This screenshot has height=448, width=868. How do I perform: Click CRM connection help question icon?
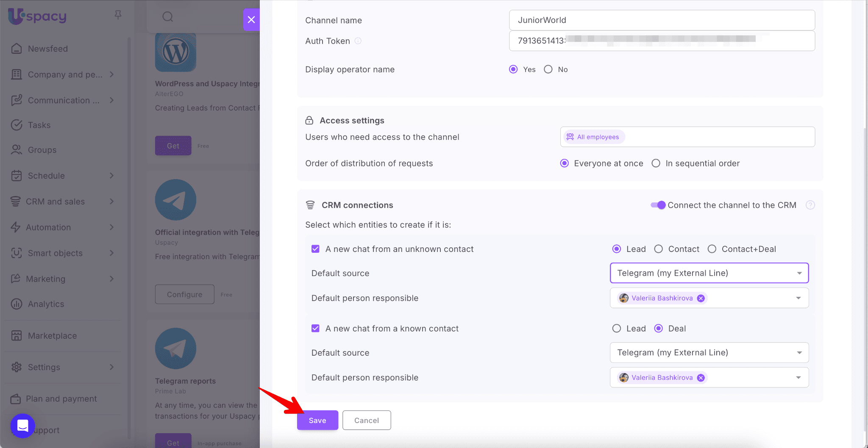click(x=810, y=205)
